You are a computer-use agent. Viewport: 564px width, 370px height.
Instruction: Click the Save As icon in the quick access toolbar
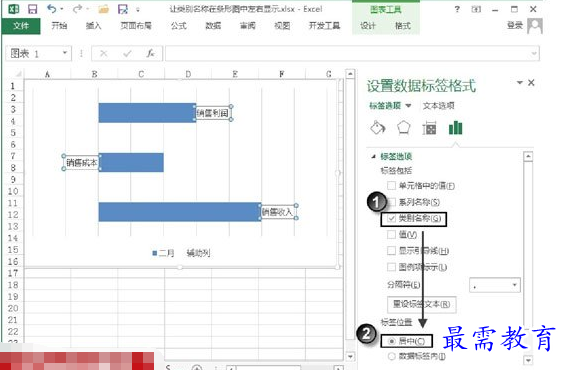[123, 9]
